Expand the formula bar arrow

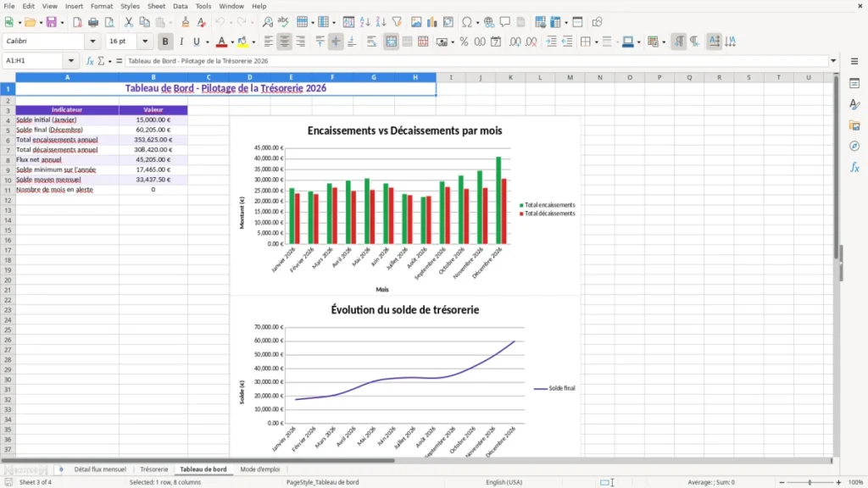click(x=833, y=61)
